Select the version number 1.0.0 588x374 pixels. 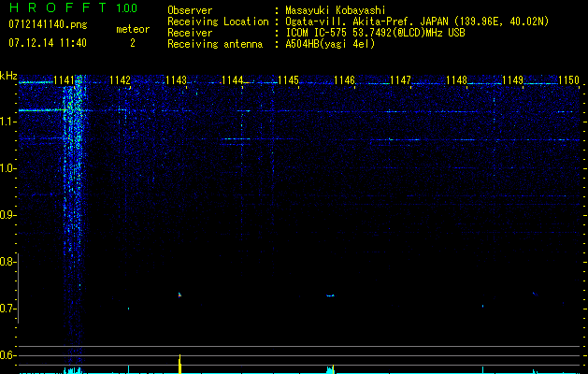point(127,8)
